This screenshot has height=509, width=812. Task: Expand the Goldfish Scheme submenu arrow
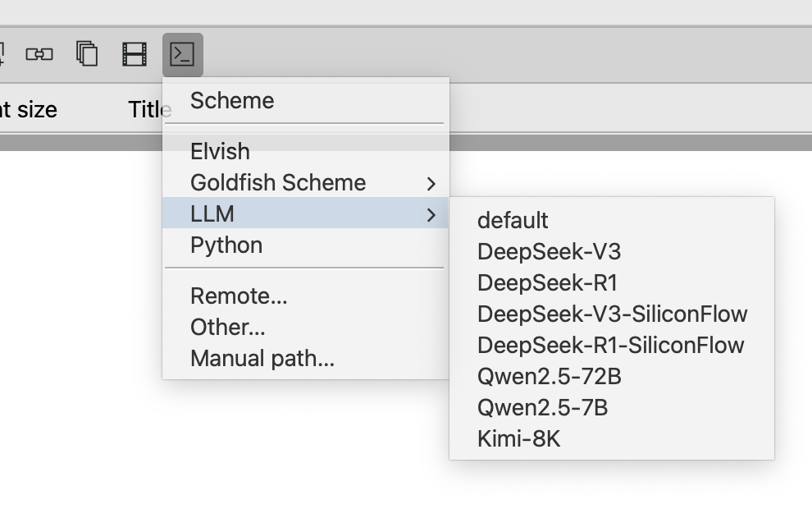[431, 183]
